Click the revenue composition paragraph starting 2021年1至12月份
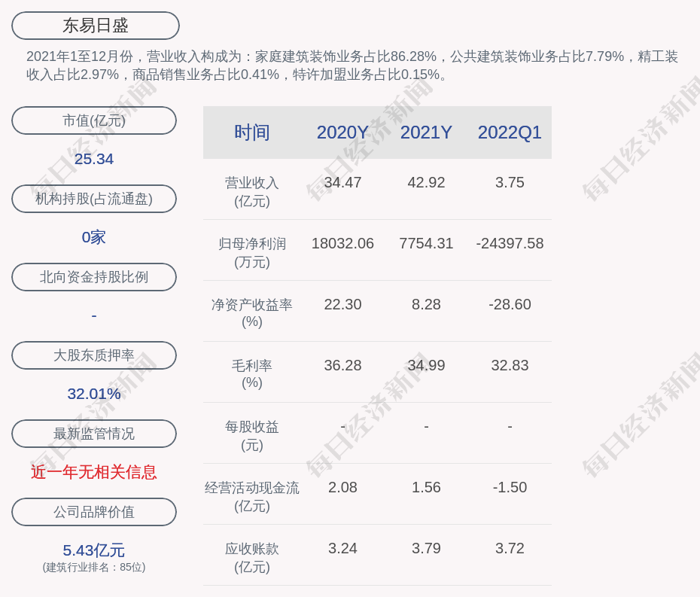Image resolution: width=700 pixels, height=597 pixels. pyautogui.click(x=352, y=65)
